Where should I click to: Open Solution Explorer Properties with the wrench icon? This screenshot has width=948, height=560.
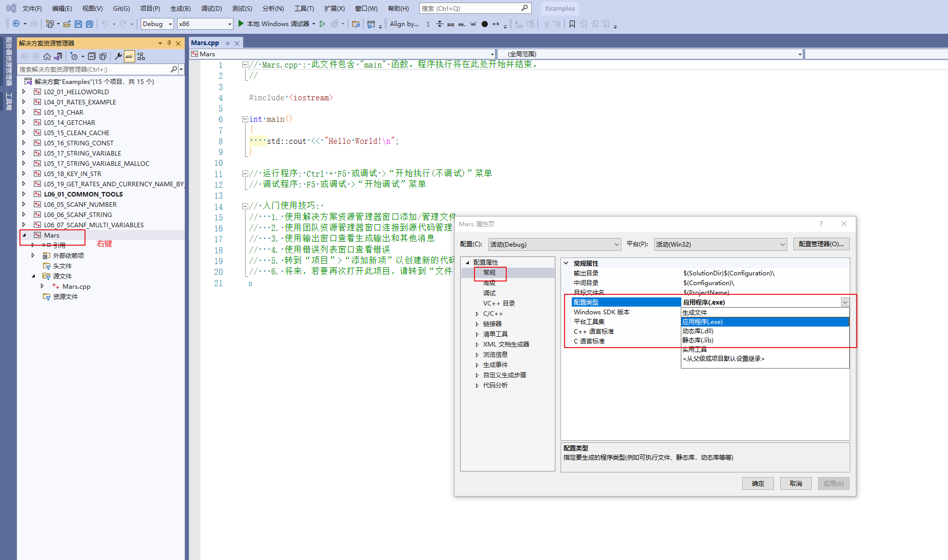tap(119, 56)
